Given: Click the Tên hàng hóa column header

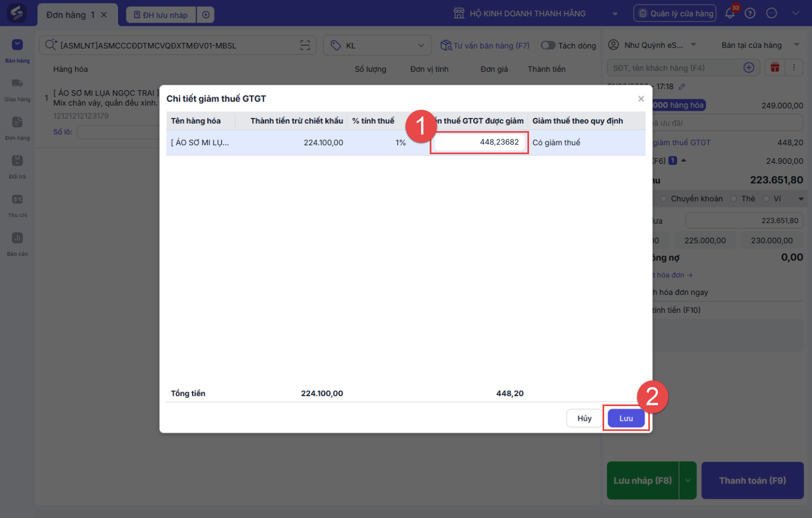Looking at the screenshot, I should [196, 121].
